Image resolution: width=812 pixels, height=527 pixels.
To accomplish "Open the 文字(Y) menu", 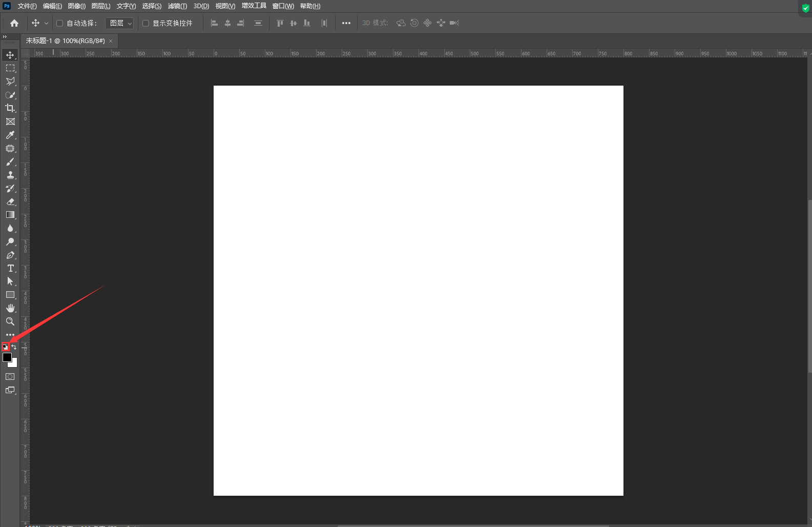I will (126, 6).
